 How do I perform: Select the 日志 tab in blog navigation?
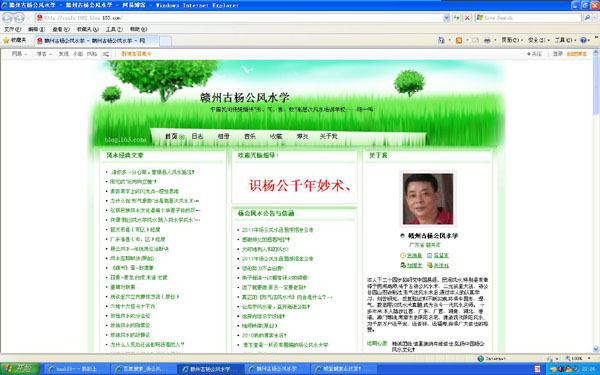(197, 136)
